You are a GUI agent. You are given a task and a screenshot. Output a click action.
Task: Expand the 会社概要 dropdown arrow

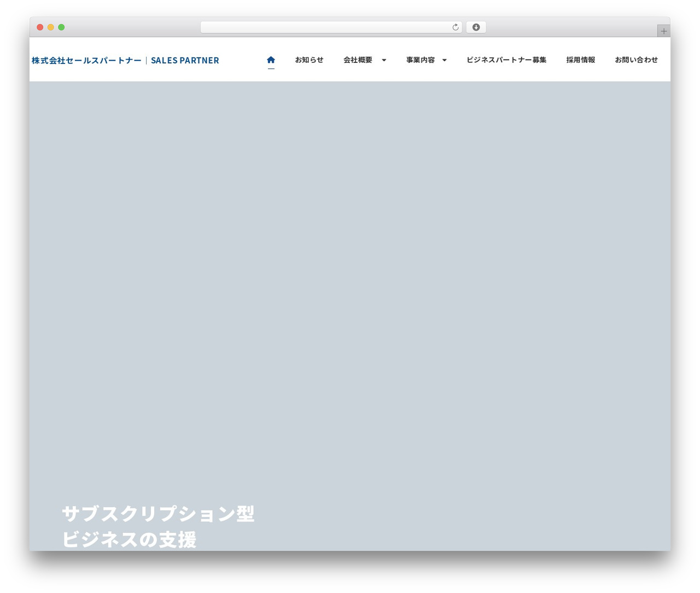(x=384, y=60)
